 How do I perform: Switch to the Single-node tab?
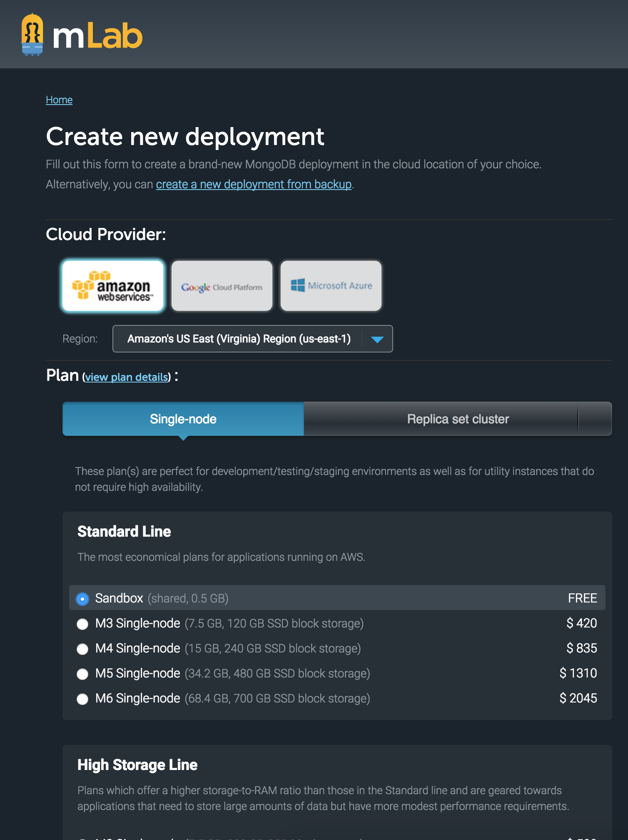183,419
